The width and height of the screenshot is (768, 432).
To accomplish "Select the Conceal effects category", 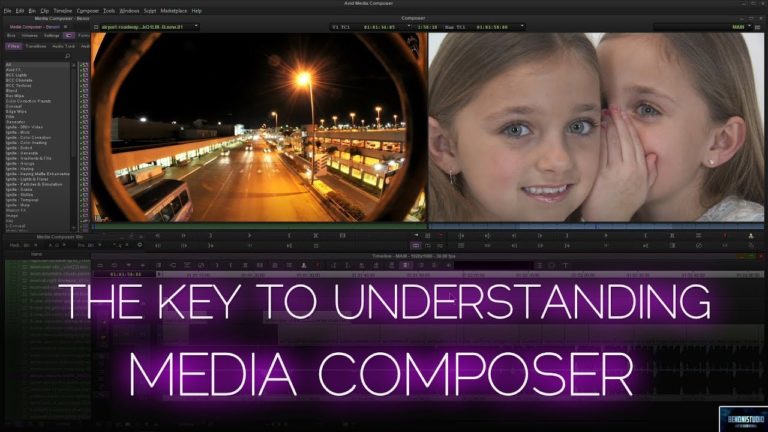I will tap(37, 106).
